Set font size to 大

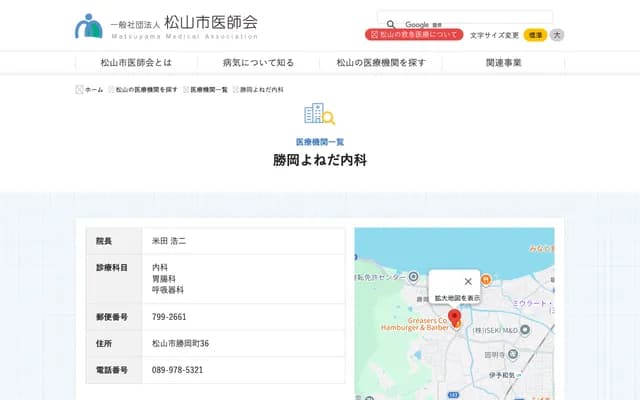point(557,35)
